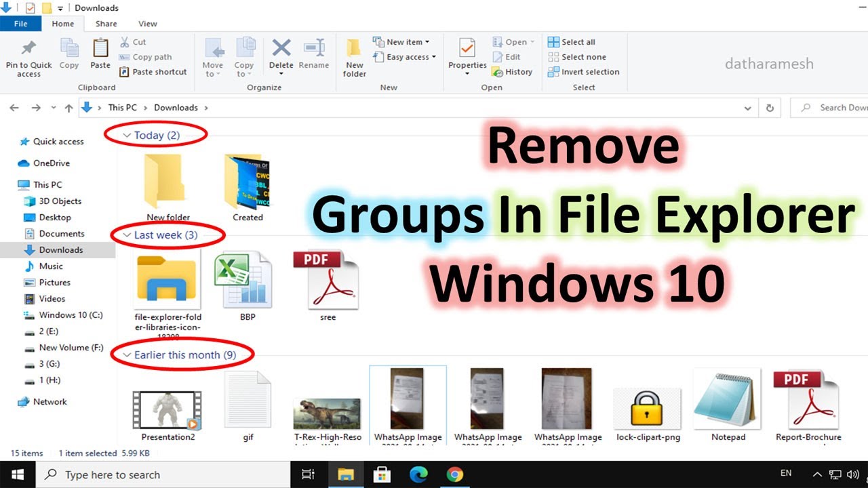Select the Report-Brochure PDF file

point(808,405)
